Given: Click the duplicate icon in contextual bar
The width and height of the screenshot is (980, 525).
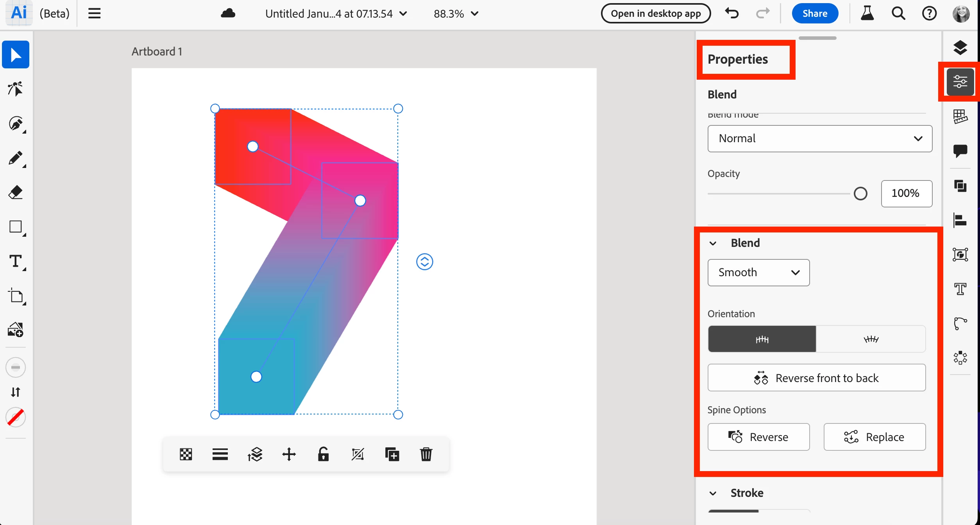Looking at the screenshot, I should (392, 454).
